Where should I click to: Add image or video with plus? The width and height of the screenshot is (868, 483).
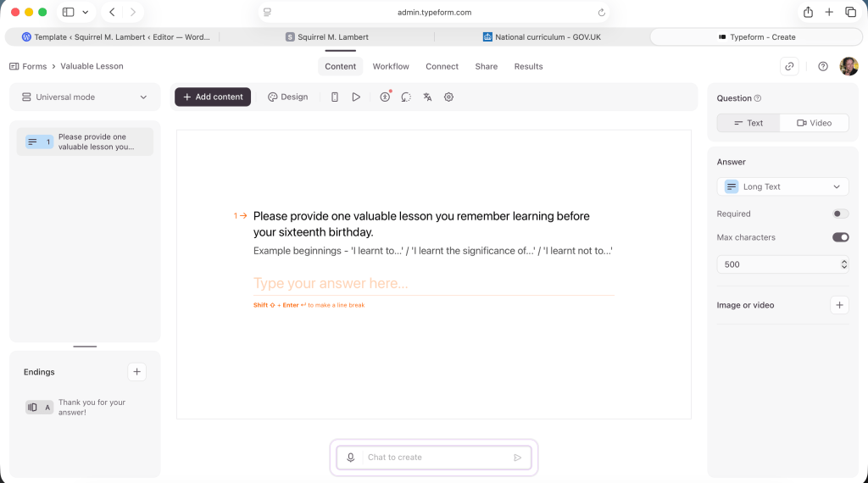pyautogui.click(x=839, y=305)
